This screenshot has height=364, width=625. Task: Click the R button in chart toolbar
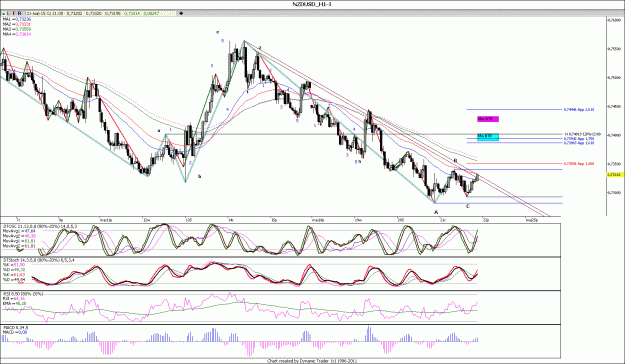pos(20,13)
